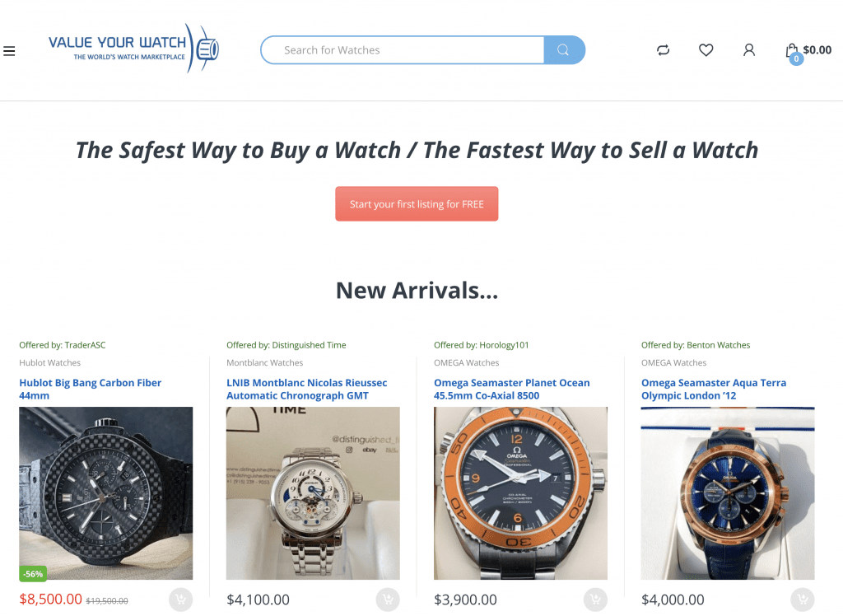Open the compare watches icon
Viewport: 843px width, 616px height.
[663, 50]
